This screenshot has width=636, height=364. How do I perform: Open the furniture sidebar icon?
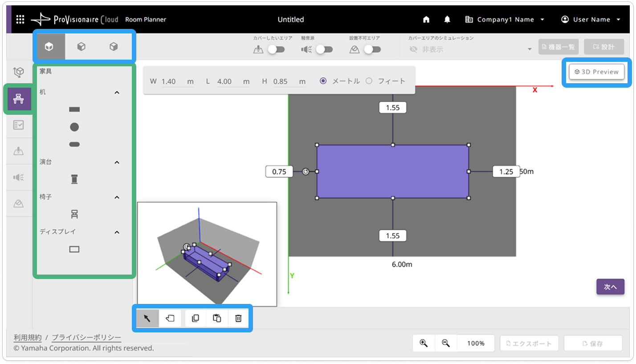(x=18, y=99)
